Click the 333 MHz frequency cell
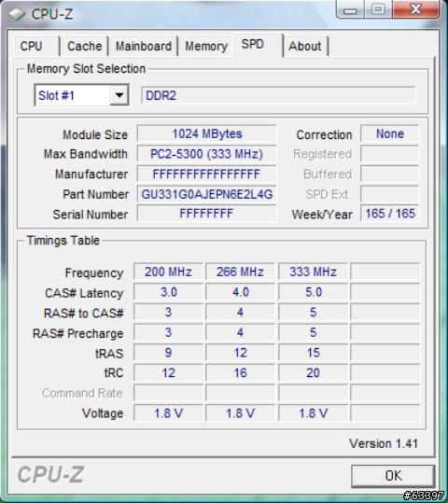 (314, 272)
